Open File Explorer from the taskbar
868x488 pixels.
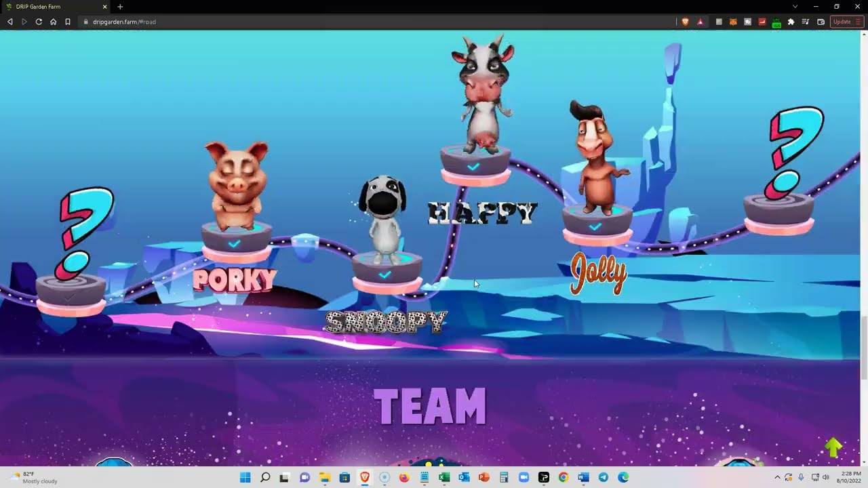coord(325,477)
